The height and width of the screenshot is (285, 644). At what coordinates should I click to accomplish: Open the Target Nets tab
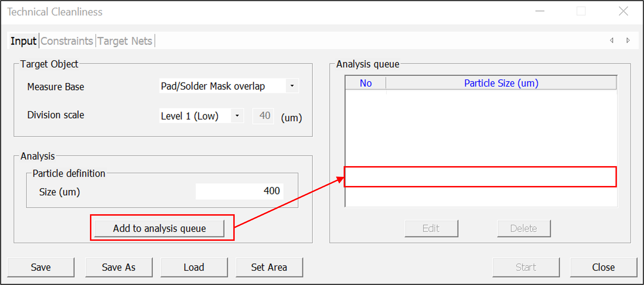coord(125,41)
